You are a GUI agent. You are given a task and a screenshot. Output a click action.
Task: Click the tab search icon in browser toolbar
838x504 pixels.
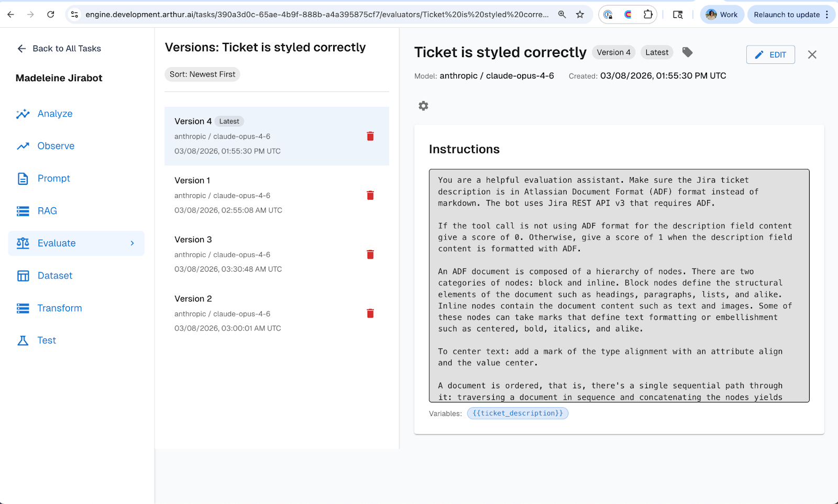pyautogui.click(x=678, y=15)
